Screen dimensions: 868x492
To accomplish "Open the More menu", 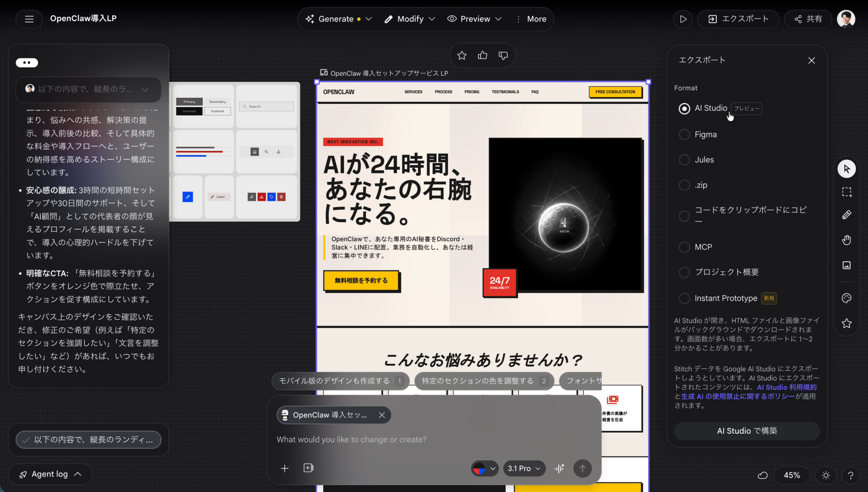I will click(536, 19).
